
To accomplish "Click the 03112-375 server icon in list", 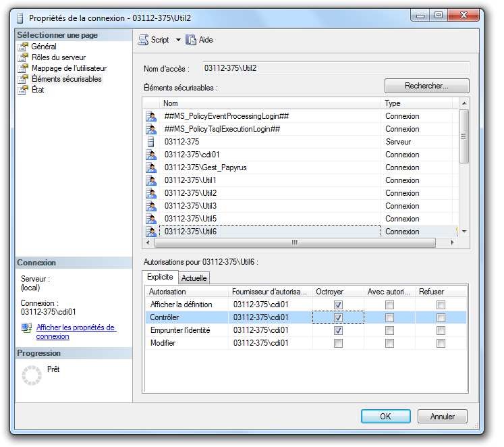I will [151, 142].
